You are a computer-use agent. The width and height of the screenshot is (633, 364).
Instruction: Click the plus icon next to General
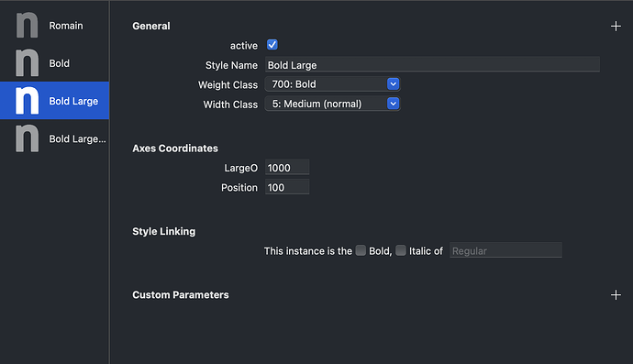coord(616,27)
